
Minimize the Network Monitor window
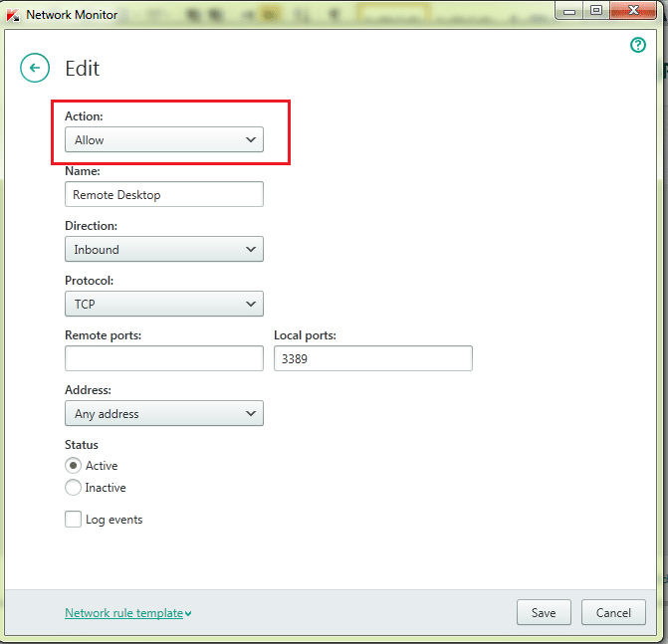tap(569, 11)
